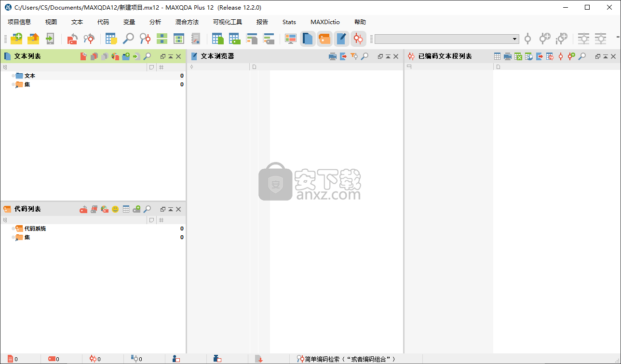Click the search magnifier in 文本浏览器 header
The height and width of the screenshot is (364, 621).
[364, 56]
